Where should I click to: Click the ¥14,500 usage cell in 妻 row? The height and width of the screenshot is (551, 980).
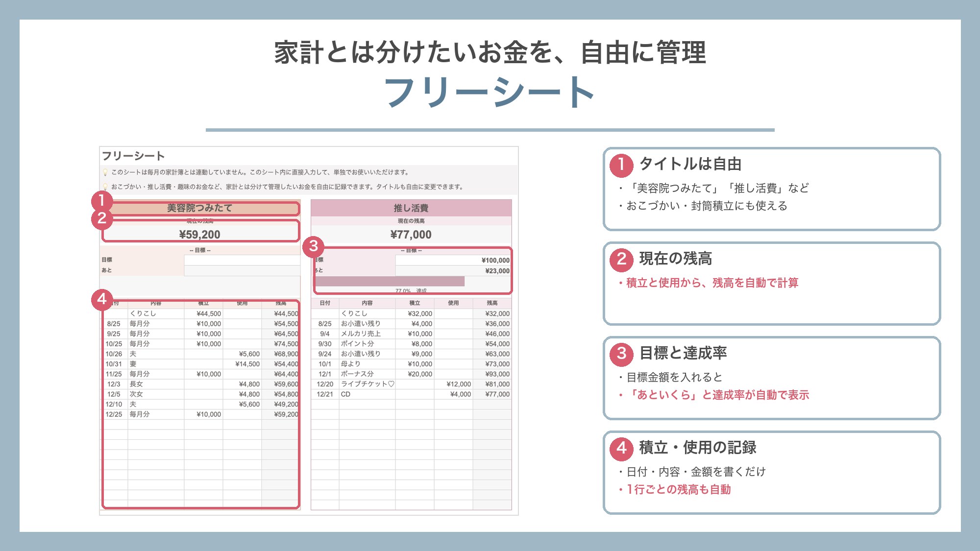point(242,364)
